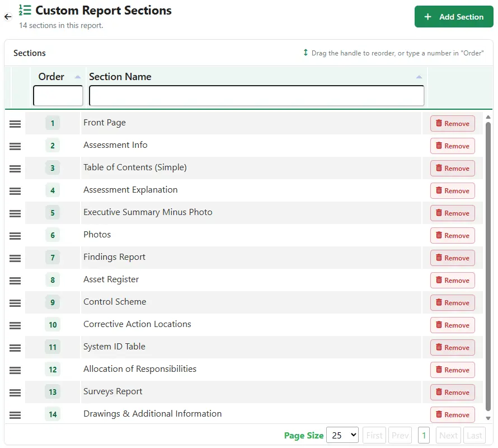Remove Drawings & Additional Information section
498x448 pixels.
[452, 415]
